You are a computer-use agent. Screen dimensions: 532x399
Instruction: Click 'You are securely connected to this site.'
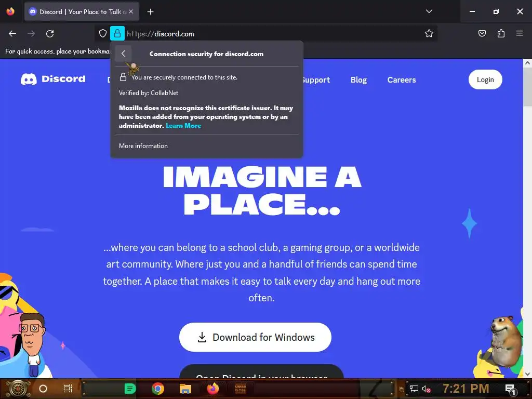(184, 77)
